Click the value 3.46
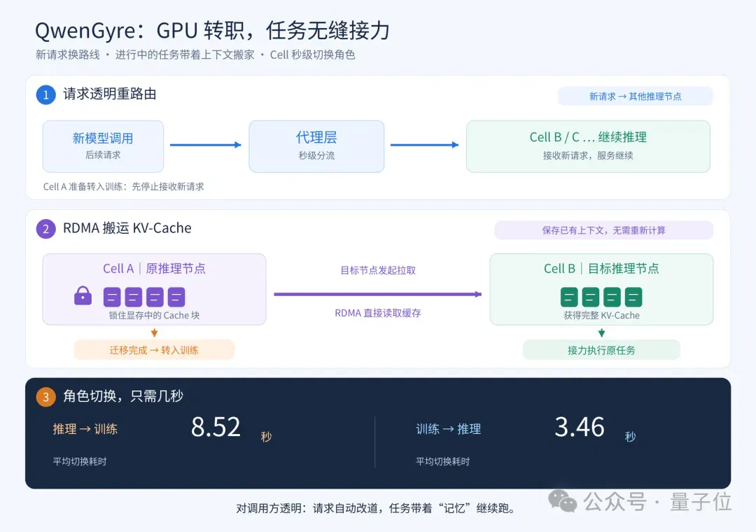The height and width of the screenshot is (532, 756). (579, 427)
